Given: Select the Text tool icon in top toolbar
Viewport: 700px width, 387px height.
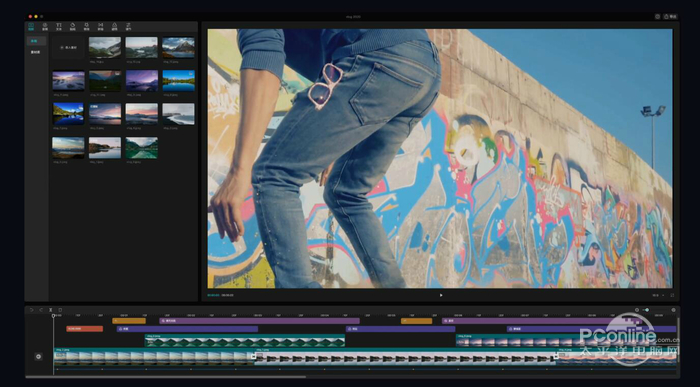Looking at the screenshot, I should pos(58,27).
